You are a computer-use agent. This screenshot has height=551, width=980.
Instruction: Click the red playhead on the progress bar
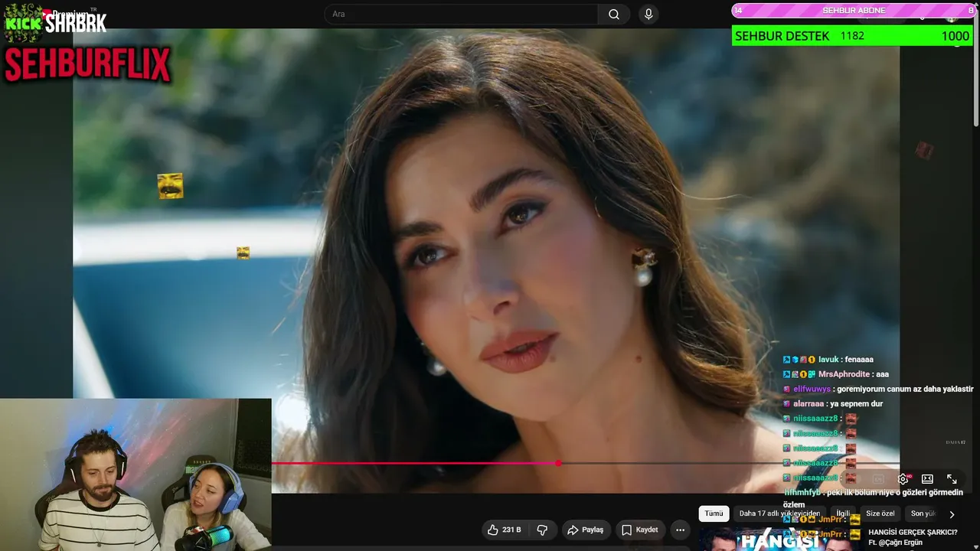559,463
